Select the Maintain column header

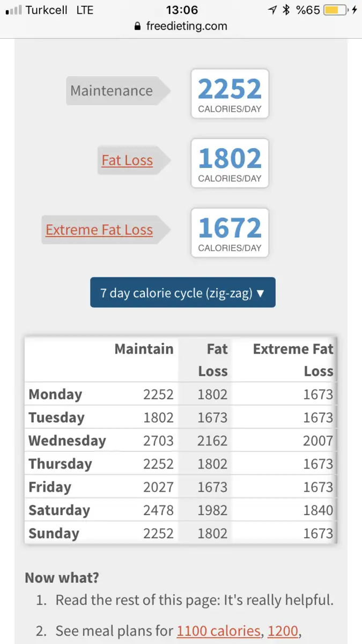coord(144,349)
